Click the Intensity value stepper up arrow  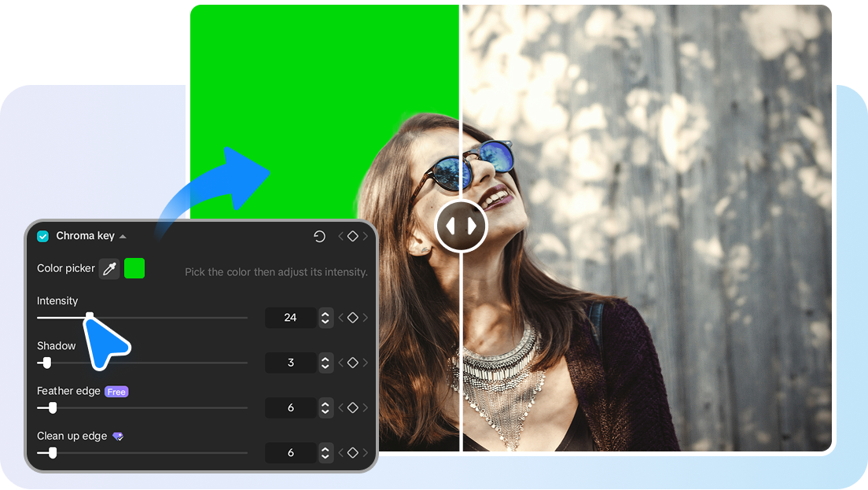click(x=325, y=314)
